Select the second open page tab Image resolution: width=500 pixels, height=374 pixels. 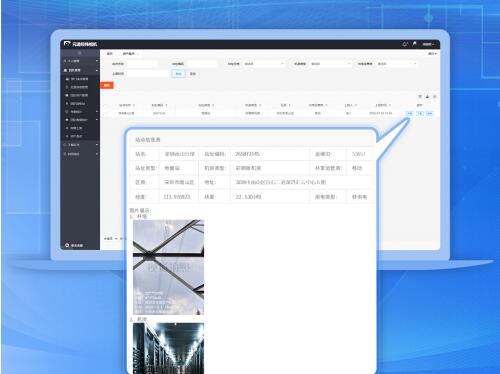(x=129, y=53)
